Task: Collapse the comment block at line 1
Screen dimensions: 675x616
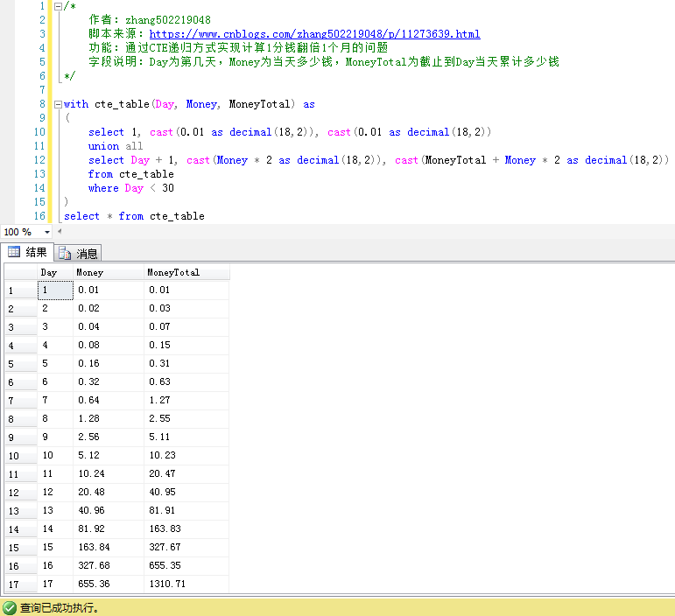Action: (x=58, y=6)
